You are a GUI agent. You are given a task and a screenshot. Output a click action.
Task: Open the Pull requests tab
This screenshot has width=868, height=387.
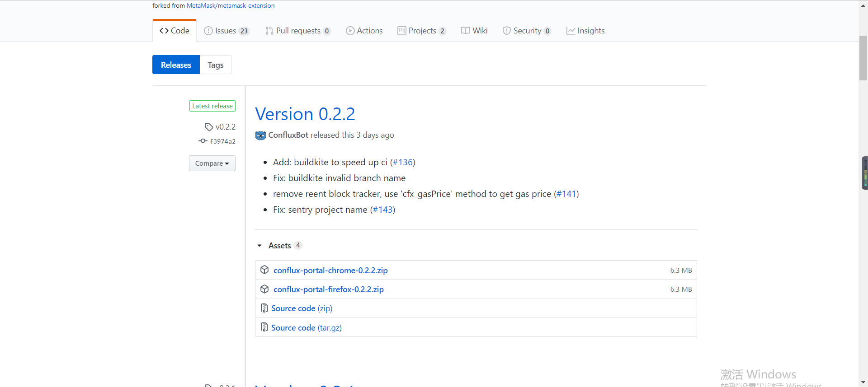(x=298, y=31)
